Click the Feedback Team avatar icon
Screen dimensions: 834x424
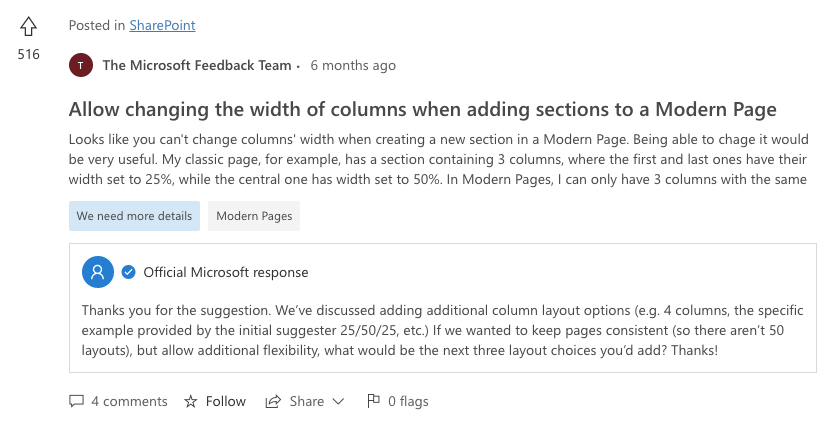point(81,65)
